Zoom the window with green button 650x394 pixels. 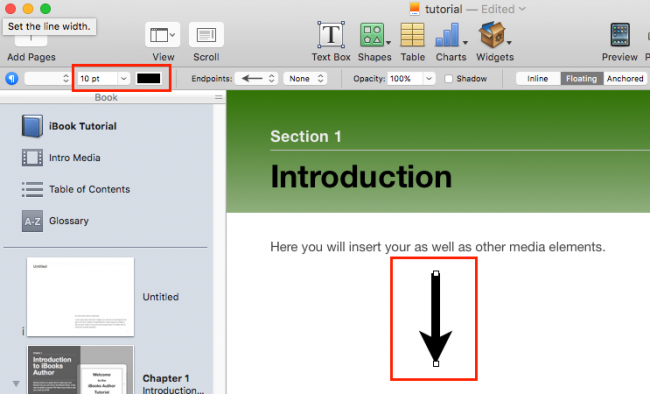[x=45, y=9]
